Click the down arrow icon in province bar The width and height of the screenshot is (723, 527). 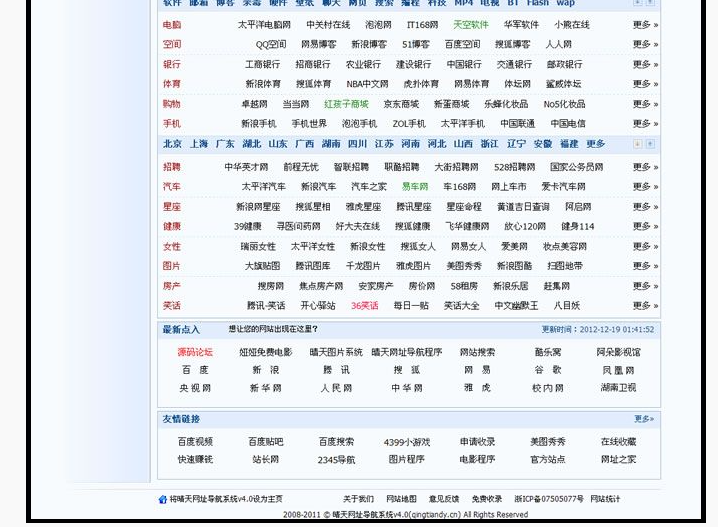(x=637, y=144)
